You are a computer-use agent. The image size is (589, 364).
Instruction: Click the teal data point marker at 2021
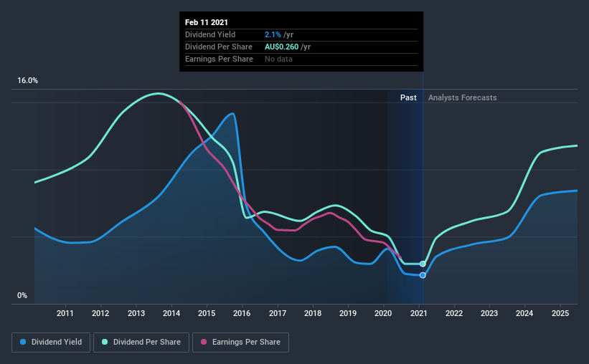[x=423, y=264]
